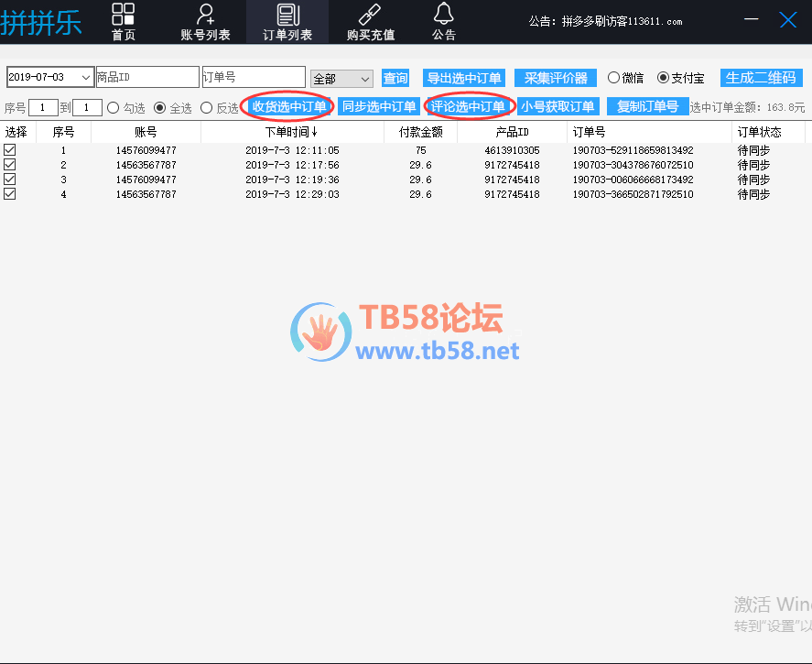Click the 评论选中订单 button

pyautogui.click(x=468, y=106)
